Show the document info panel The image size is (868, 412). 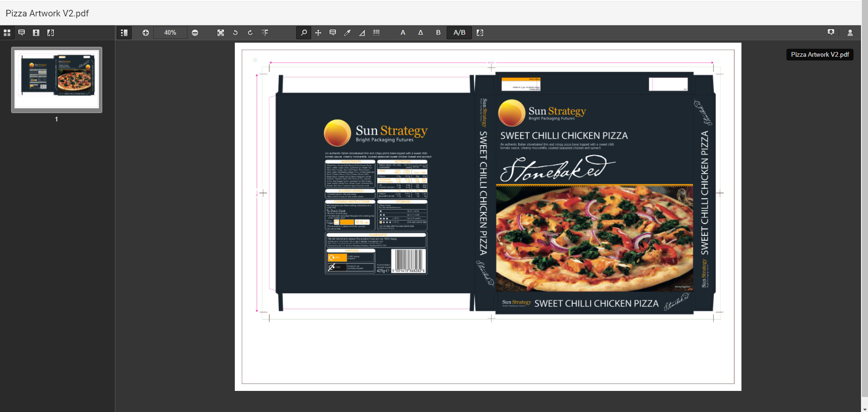pyautogui.click(x=36, y=33)
